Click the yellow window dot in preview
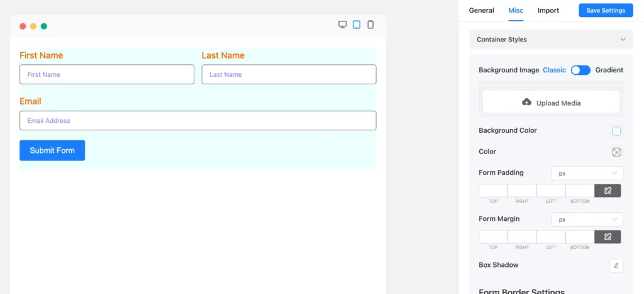644x294 pixels. [33, 26]
